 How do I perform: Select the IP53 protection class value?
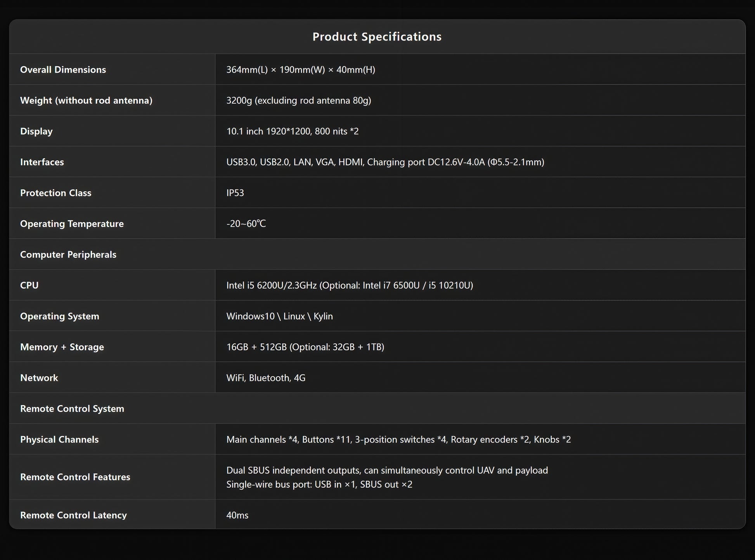click(235, 193)
